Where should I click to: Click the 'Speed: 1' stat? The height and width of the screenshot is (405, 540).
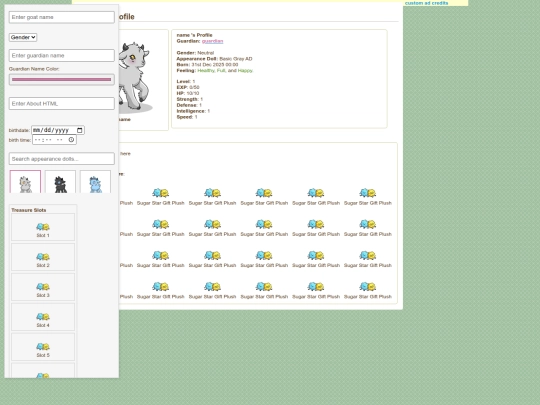pyautogui.click(x=187, y=117)
